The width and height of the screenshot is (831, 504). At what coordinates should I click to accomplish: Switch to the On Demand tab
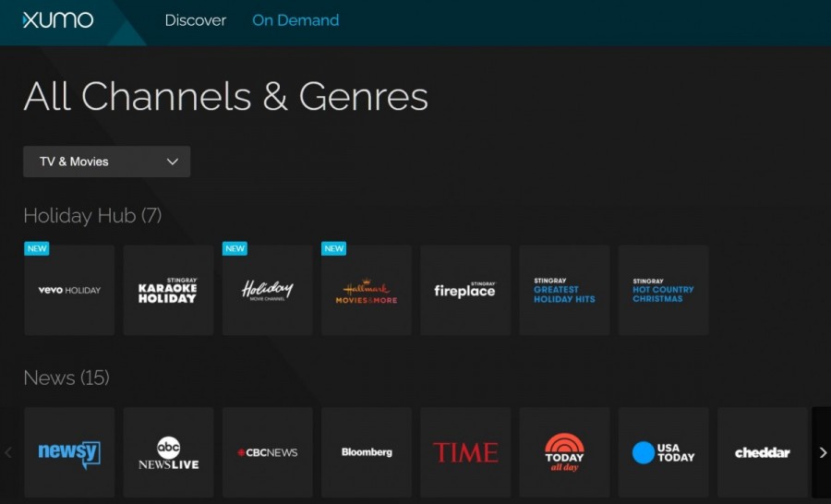[x=295, y=20]
